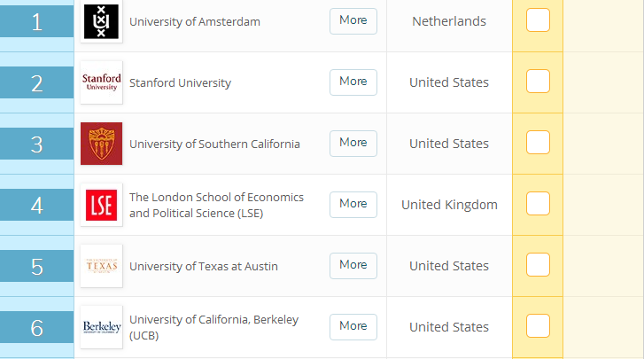Enable the checkbox for LSE row

point(538,204)
